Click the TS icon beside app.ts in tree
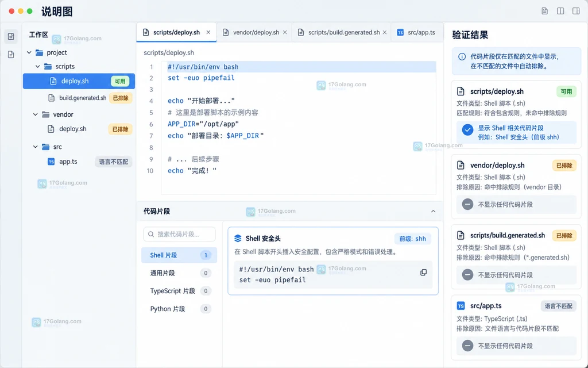The width and height of the screenshot is (588, 368). click(51, 162)
